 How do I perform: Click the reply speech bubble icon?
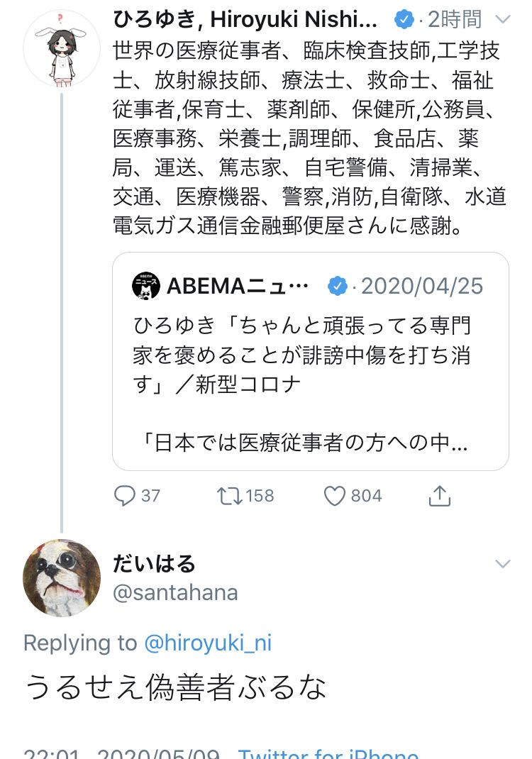tap(125, 495)
